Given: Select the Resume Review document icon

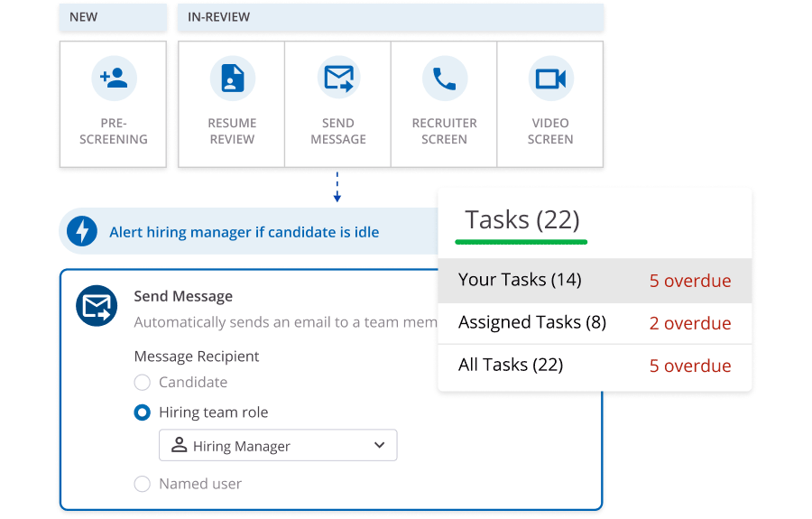Looking at the screenshot, I should [x=232, y=79].
